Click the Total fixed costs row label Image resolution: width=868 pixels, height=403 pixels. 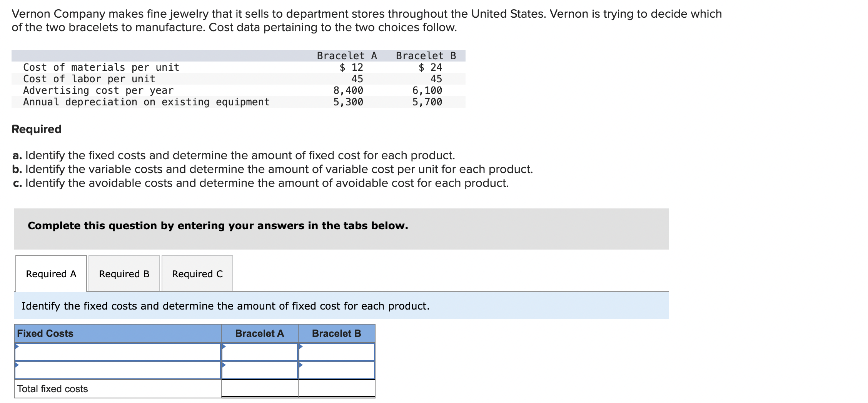coord(52,389)
